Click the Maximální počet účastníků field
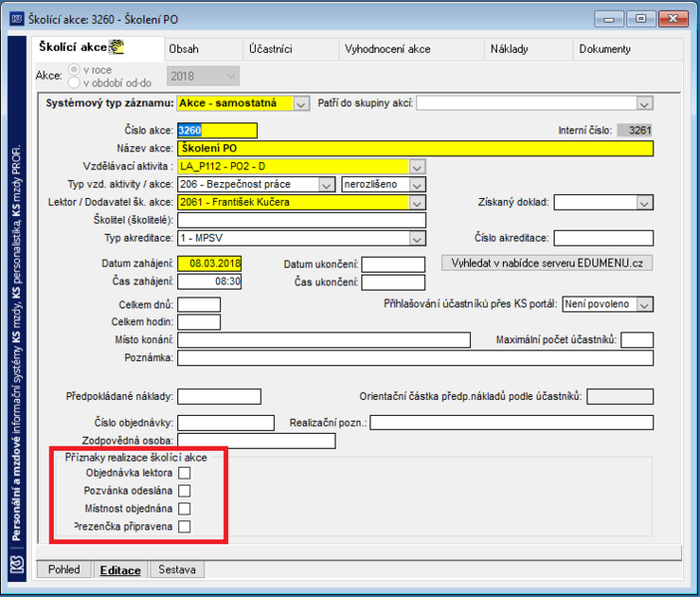Viewport: 700px width, 597px height. (637, 339)
